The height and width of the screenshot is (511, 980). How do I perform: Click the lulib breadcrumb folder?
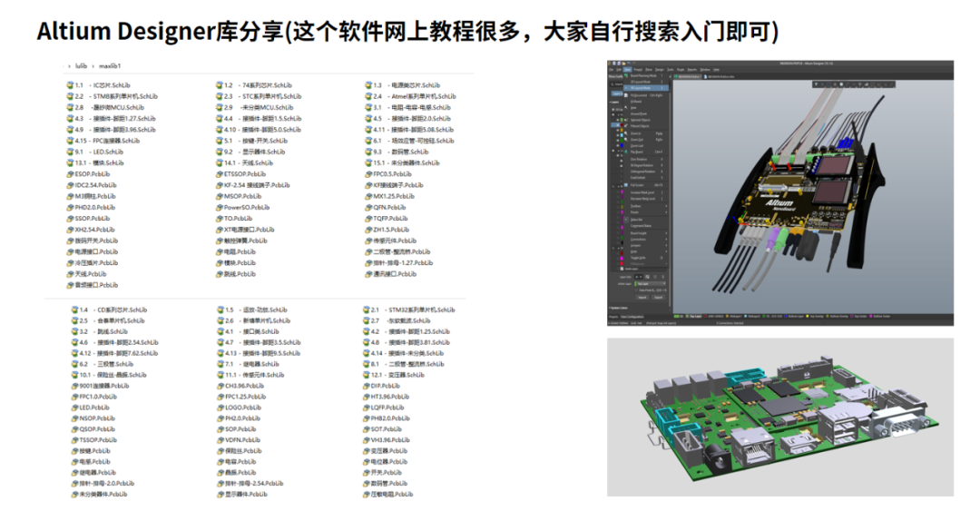(82, 66)
